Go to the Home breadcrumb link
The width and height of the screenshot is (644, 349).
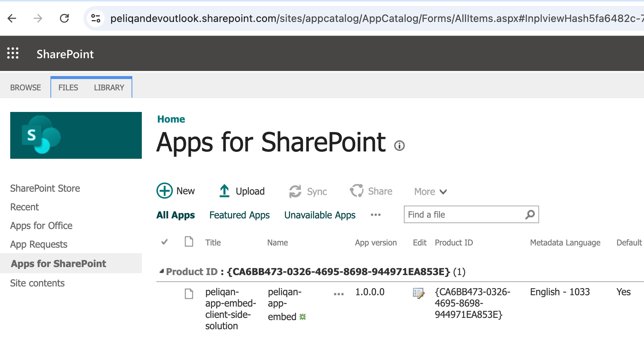pos(171,119)
